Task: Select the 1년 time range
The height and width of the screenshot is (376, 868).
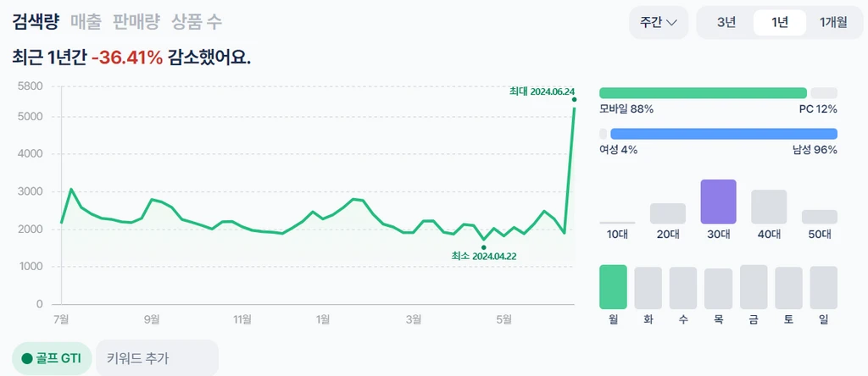Action: point(779,22)
